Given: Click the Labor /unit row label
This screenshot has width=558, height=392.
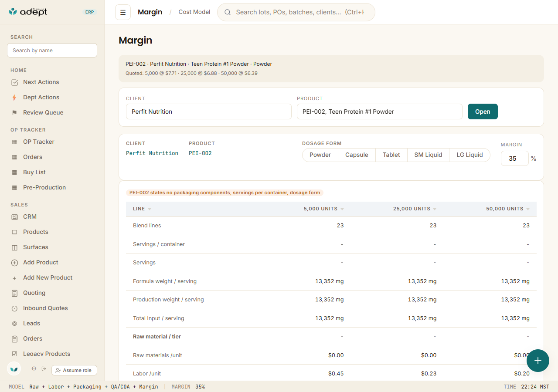Looking at the screenshot, I should pyautogui.click(x=147, y=374).
